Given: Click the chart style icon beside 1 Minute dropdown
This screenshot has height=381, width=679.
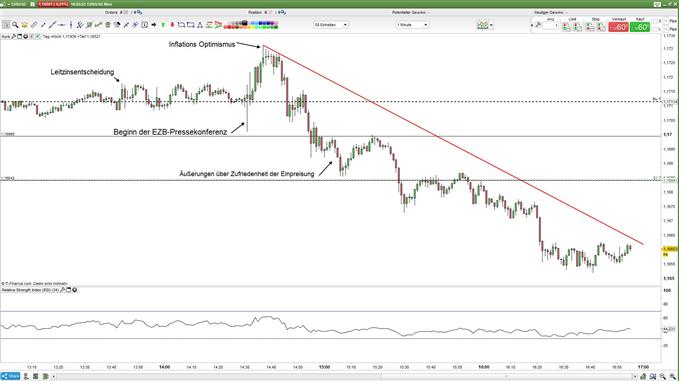Looking at the screenshot, I should (483, 25).
